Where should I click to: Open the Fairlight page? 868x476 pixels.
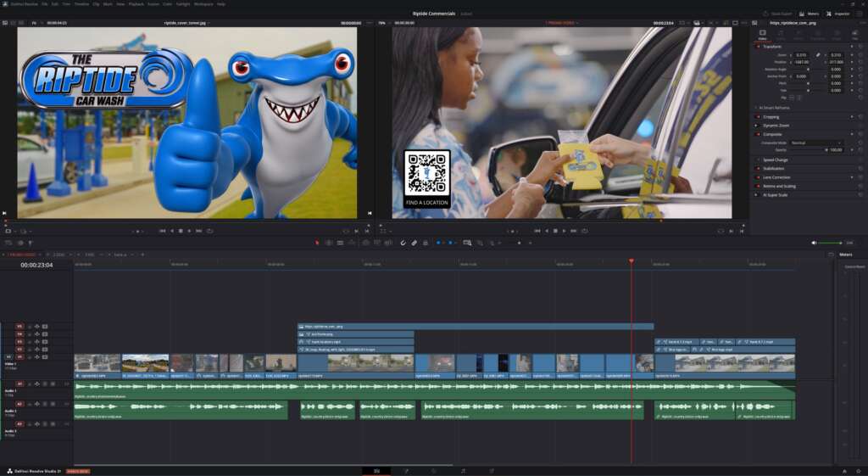coord(463,471)
